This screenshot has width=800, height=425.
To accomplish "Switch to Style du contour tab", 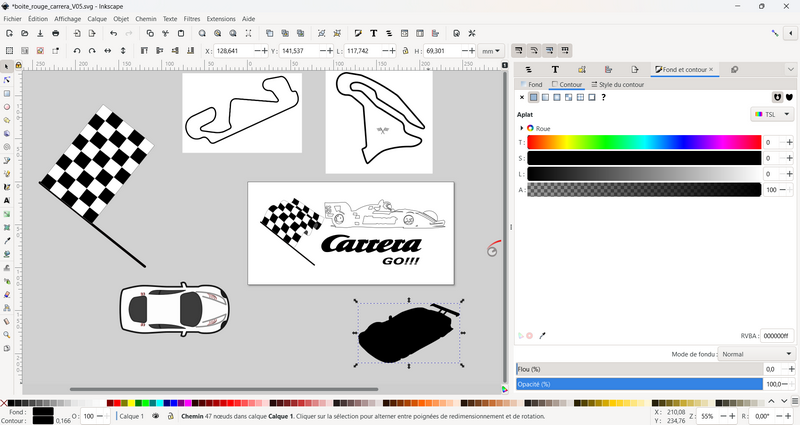I will point(617,84).
